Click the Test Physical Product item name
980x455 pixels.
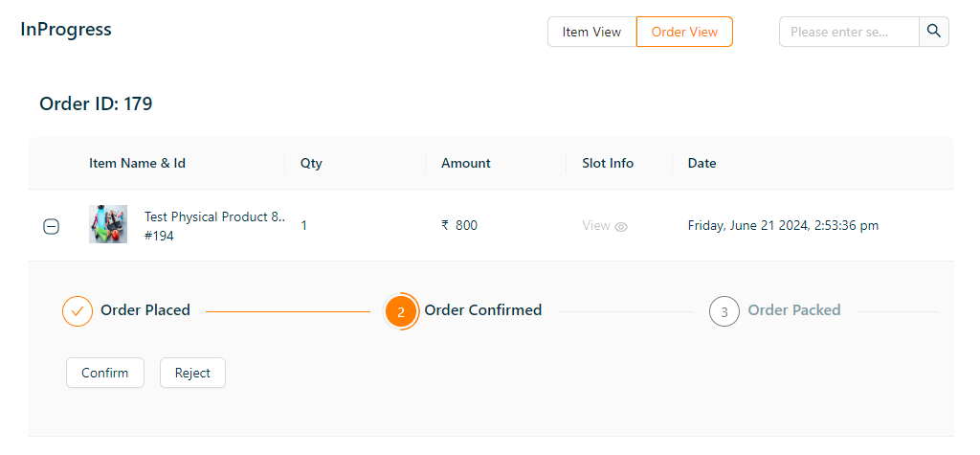point(214,217)
